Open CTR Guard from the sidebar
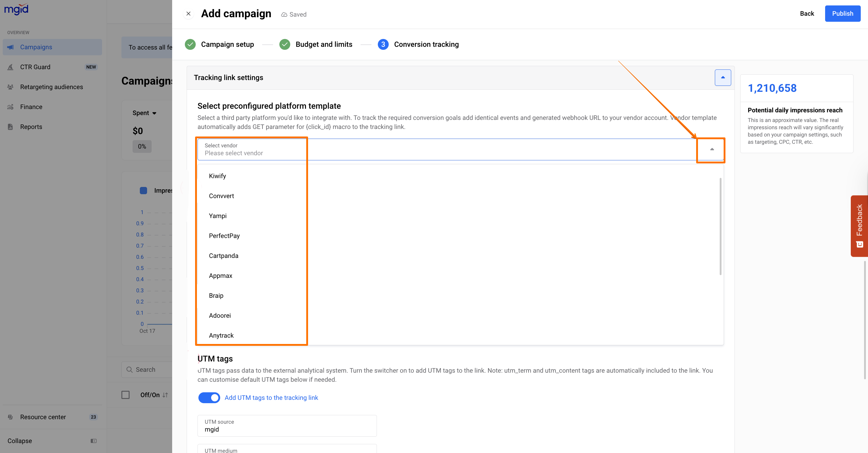 [x=35, y=67]
